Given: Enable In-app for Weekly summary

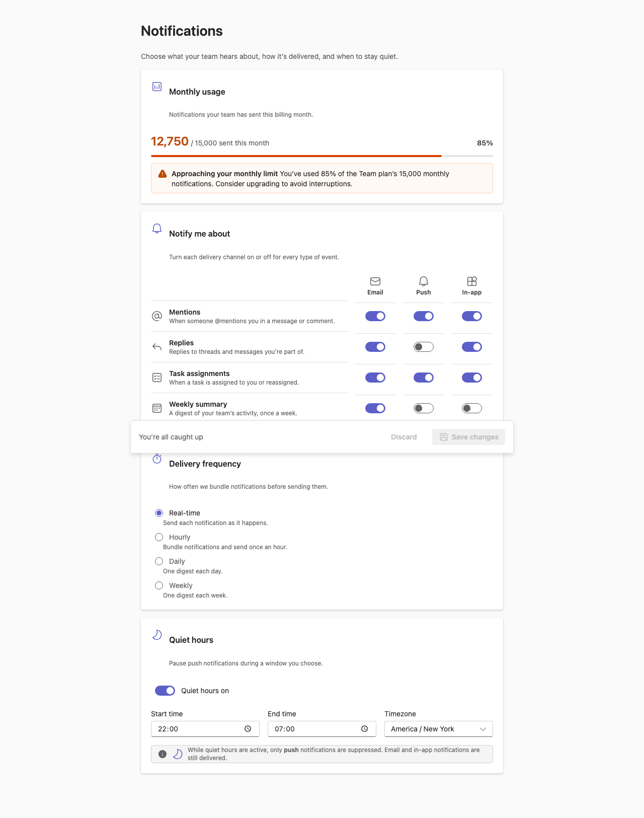Looking at the screenshot, I should pyautogui.click(x=472, y=408).
